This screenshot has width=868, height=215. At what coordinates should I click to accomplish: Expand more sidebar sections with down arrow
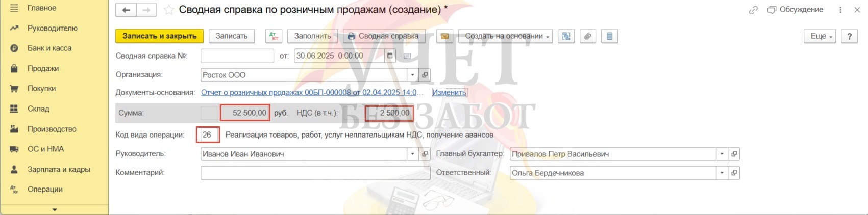pyautogui.click(x=54, y=209)
